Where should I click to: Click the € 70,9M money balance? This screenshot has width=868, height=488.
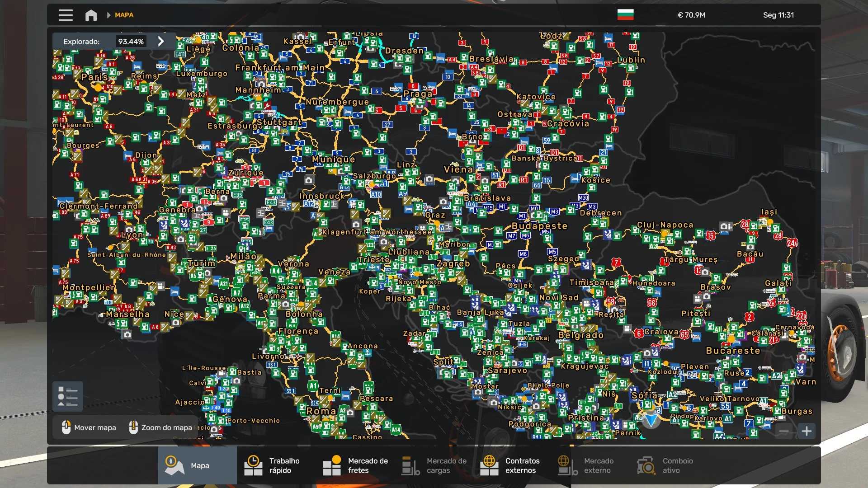click(x=691, y=15)
